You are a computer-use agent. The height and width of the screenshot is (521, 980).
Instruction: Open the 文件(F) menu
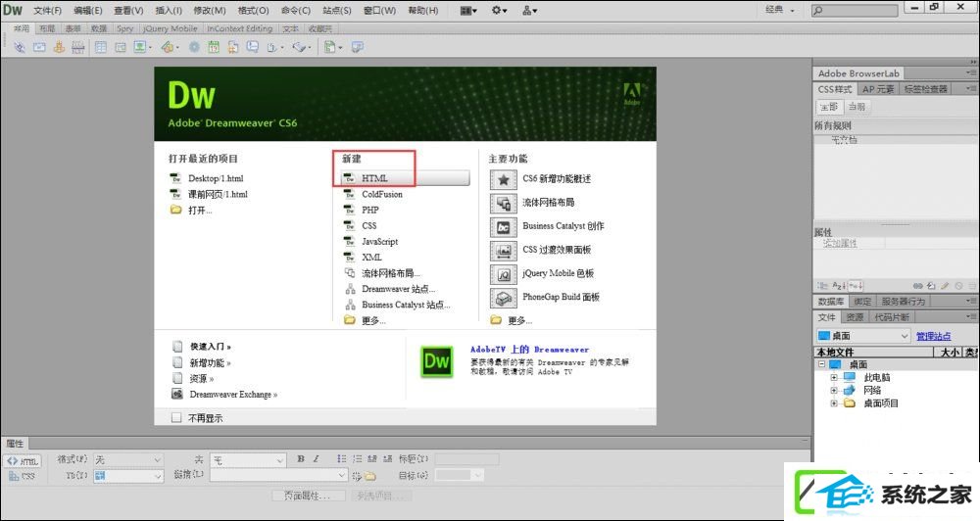(x=47, y=10)
